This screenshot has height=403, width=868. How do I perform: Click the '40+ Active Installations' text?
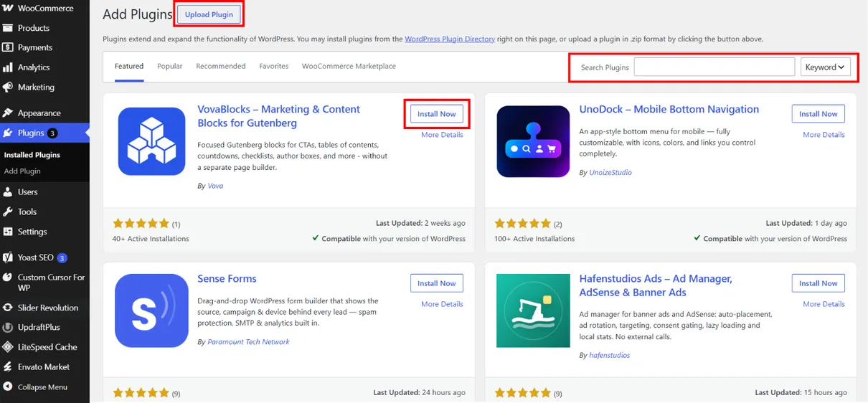[151, 239]
